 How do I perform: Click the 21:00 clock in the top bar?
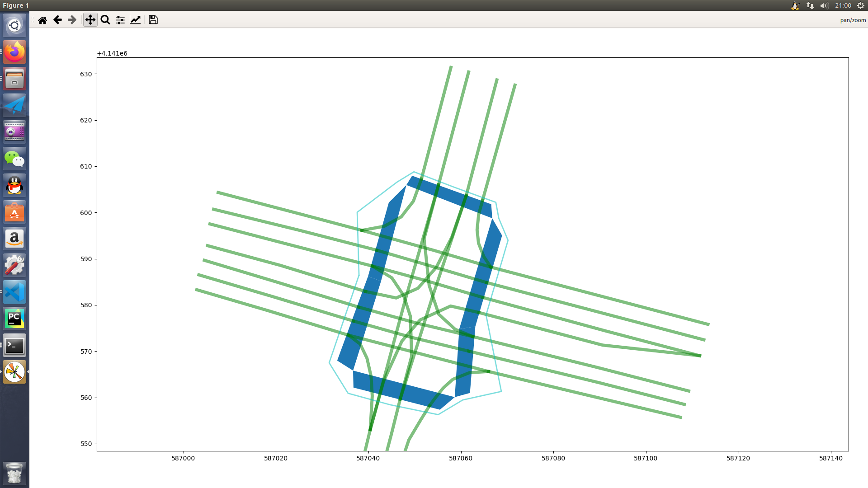[843, 5]
